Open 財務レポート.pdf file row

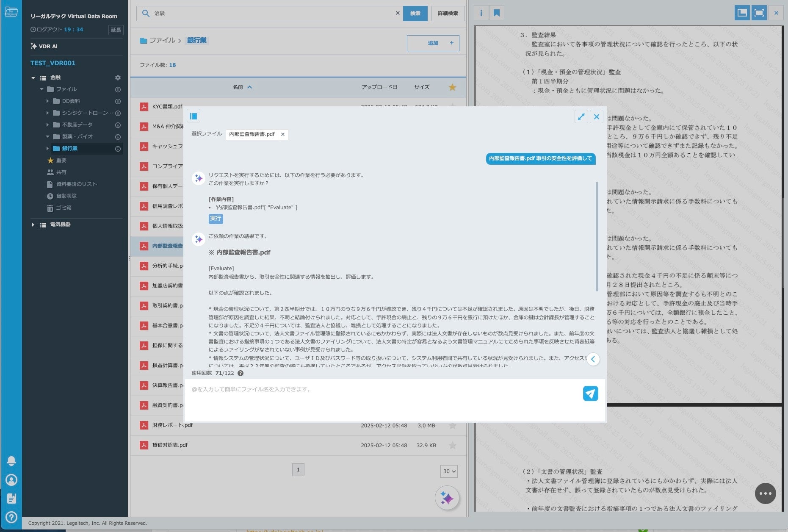coord(298,425)
